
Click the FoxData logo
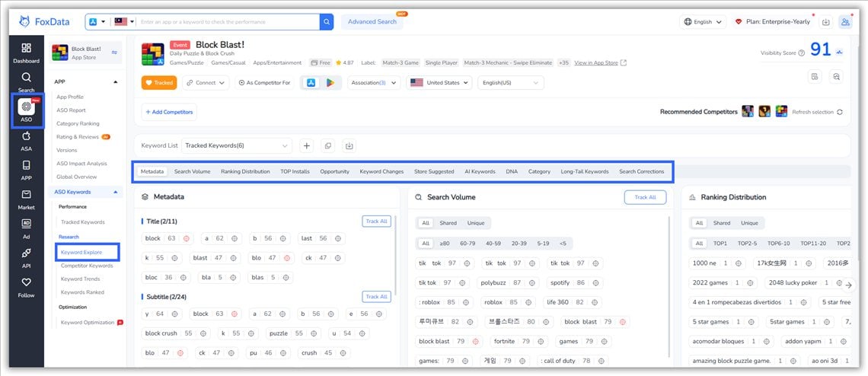44,21
